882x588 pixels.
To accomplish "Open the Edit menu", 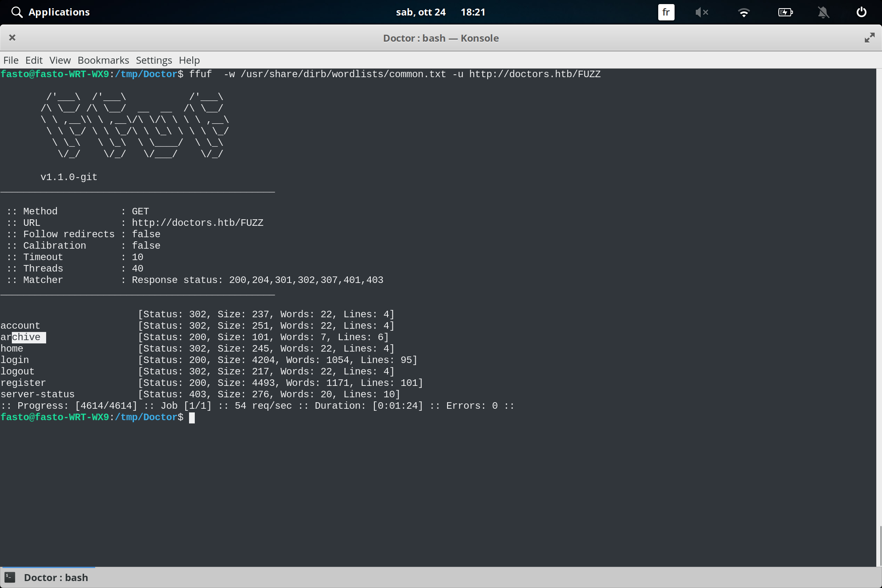I will pos(34,60).
